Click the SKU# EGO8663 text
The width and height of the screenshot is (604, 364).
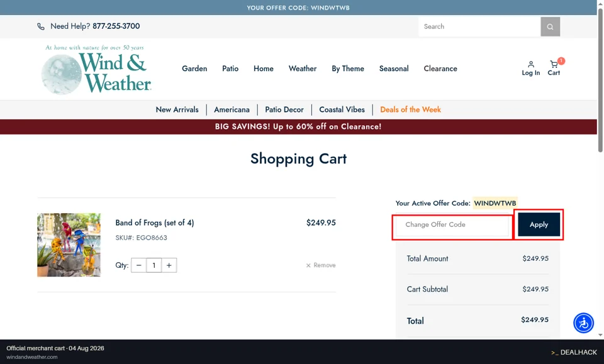[141, 238]
